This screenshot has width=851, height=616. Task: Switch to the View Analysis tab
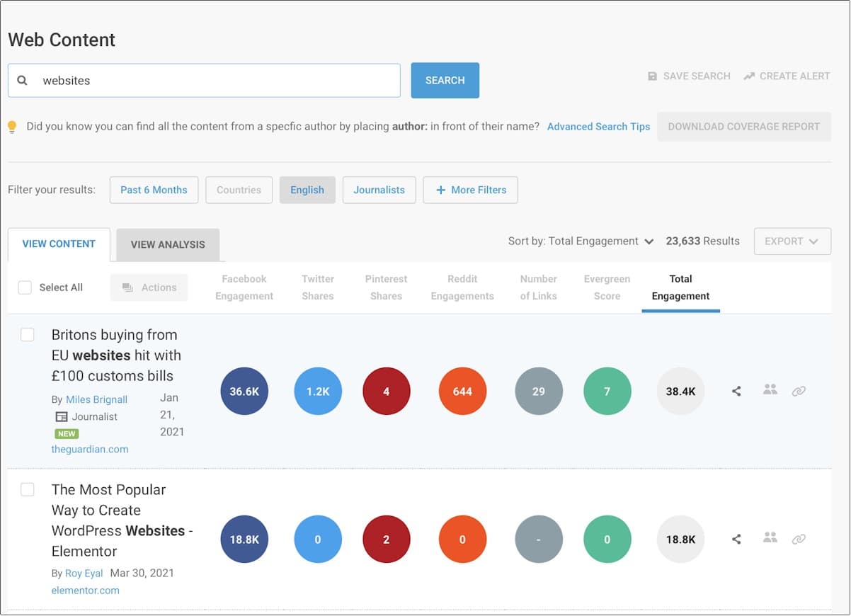pyautogui.click(x=168, y=244)
